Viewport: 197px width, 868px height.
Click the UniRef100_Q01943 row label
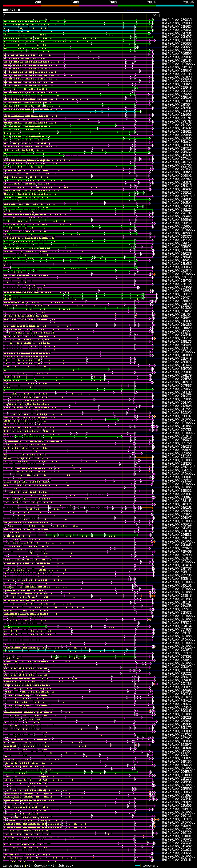pos(177,179)
